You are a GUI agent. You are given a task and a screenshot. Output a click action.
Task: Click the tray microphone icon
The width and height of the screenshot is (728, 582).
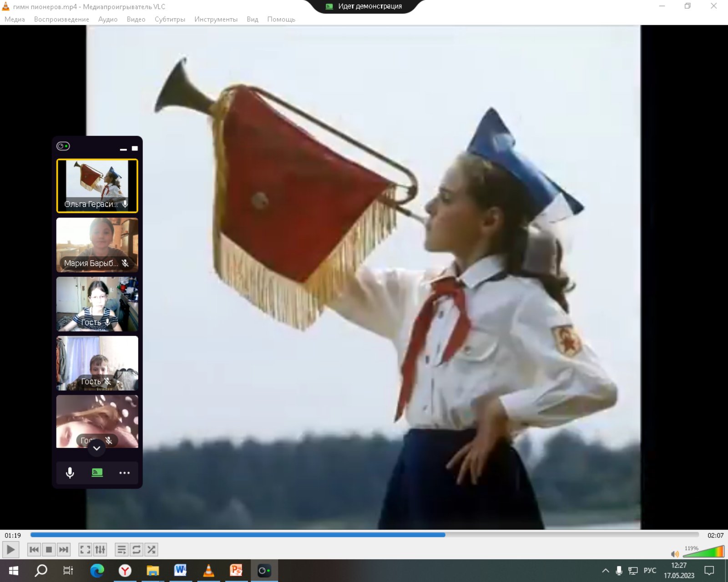(x=619, y=571)
